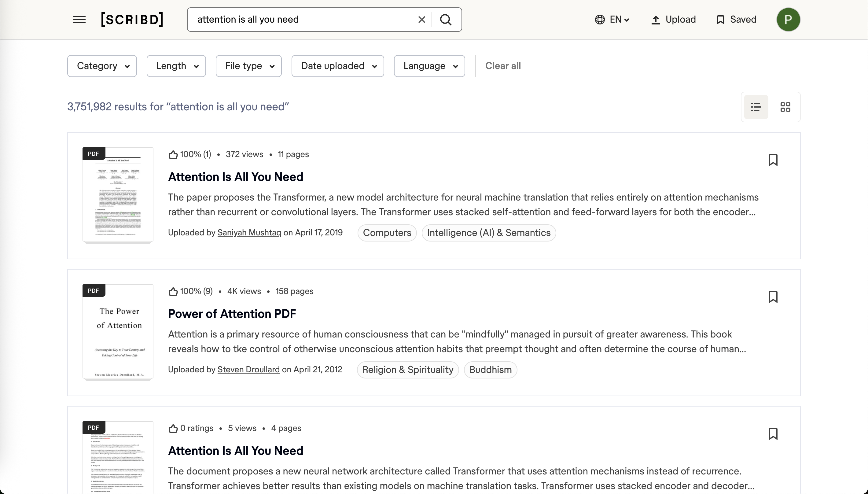Screen dimensions: 868x494
Task: Open the profile avatar P
Action: pos(788,20)
